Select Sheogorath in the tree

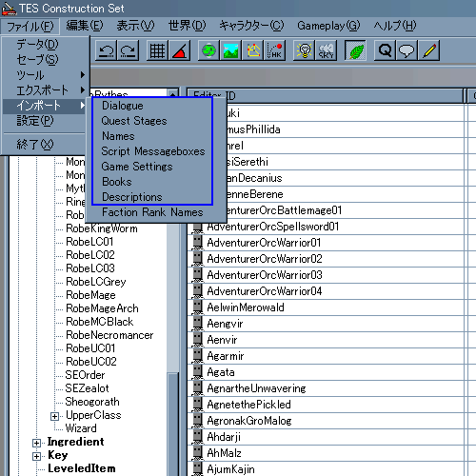pos(92,402)
